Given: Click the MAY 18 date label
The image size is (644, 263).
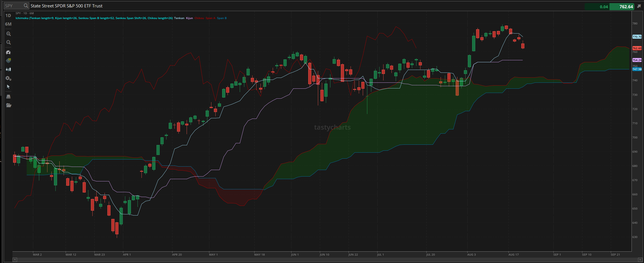Looking at the screenshot, I should [x=259, y=254].
